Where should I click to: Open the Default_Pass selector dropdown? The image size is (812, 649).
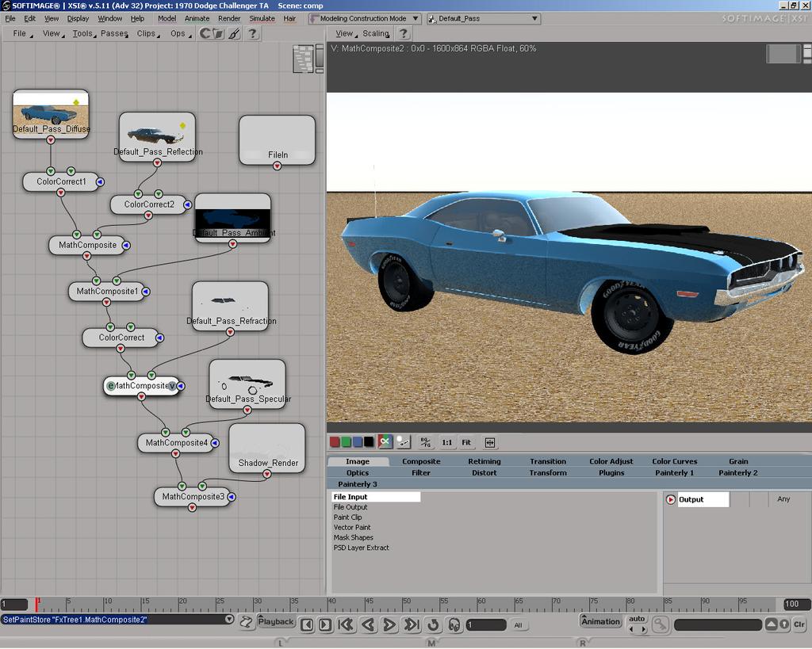pos(483,19)
